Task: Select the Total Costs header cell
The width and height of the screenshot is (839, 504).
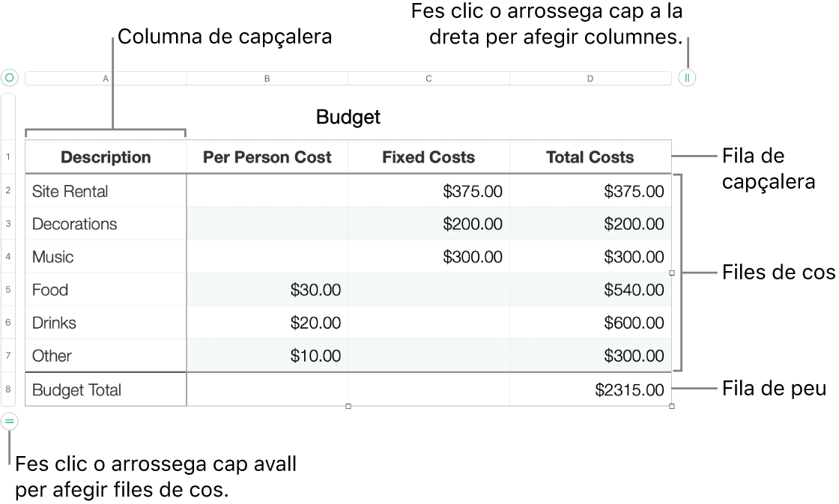Action: pos(590,157)
